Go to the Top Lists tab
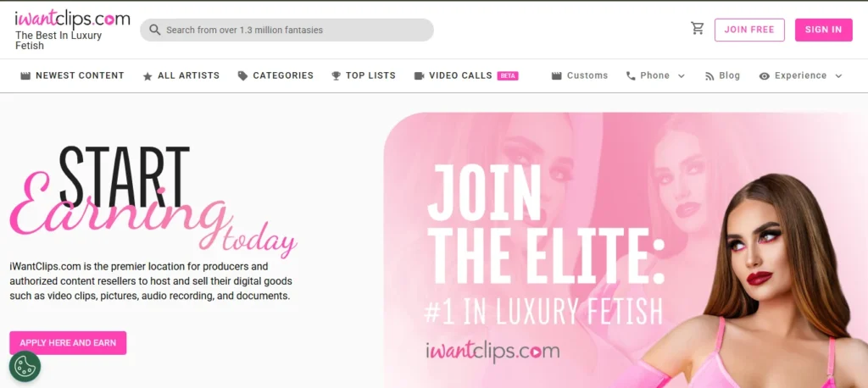868x388 pixels. pyautogui.click(x=363, y=76)
